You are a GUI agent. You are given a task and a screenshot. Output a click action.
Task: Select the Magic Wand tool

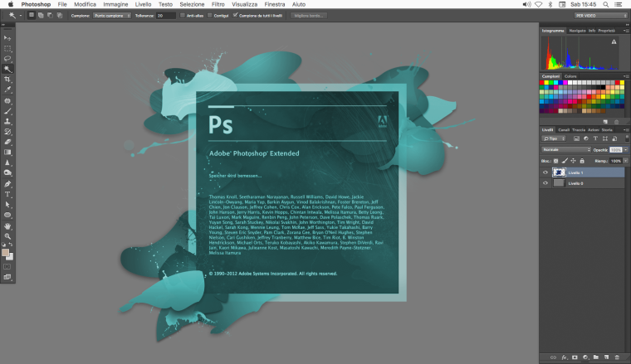click(x=7, y=69)
